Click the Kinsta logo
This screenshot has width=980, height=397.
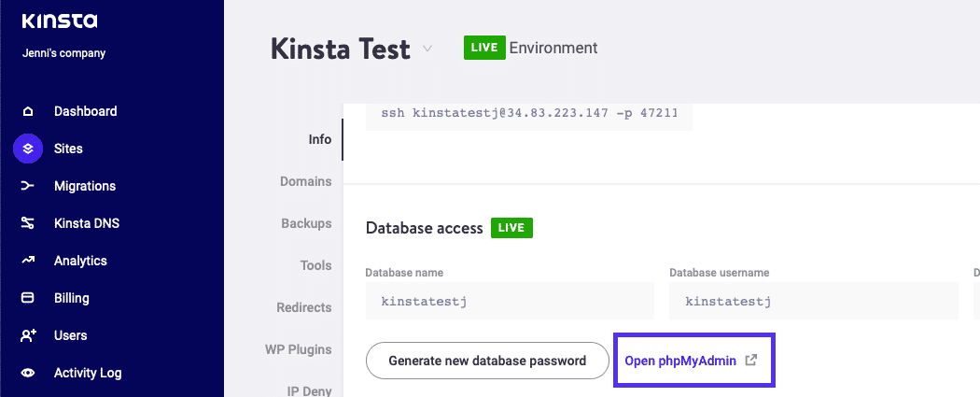pos(60,21)
